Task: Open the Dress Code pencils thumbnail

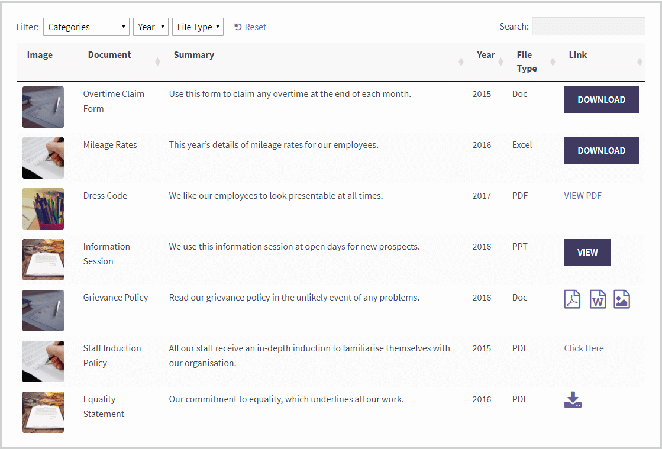Action: coord(43,209)
